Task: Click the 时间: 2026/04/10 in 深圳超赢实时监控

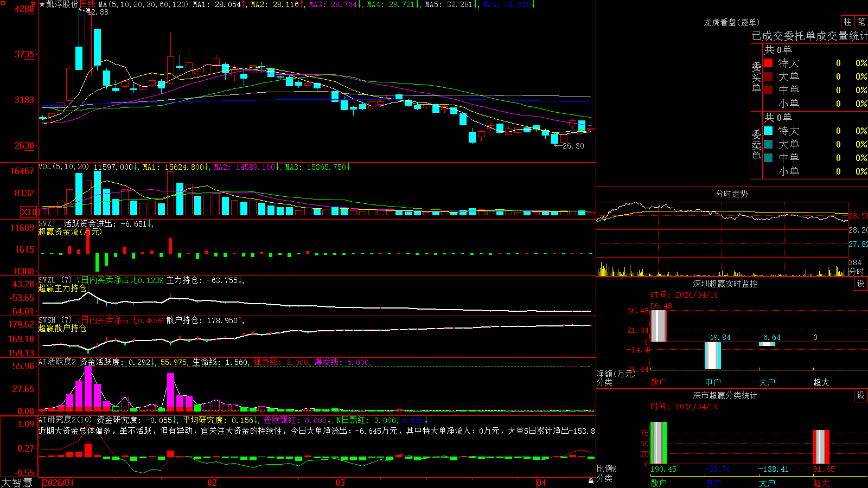Action: coord(685,295)
